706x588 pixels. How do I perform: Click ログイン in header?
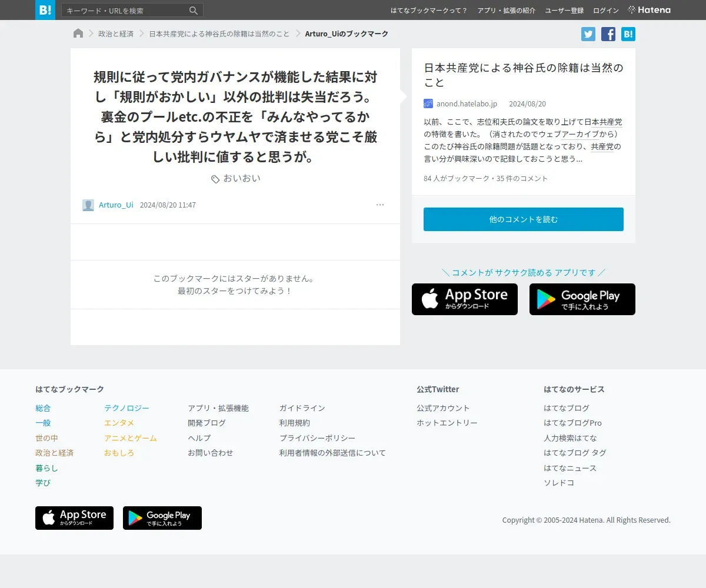[x=606, y=11]
